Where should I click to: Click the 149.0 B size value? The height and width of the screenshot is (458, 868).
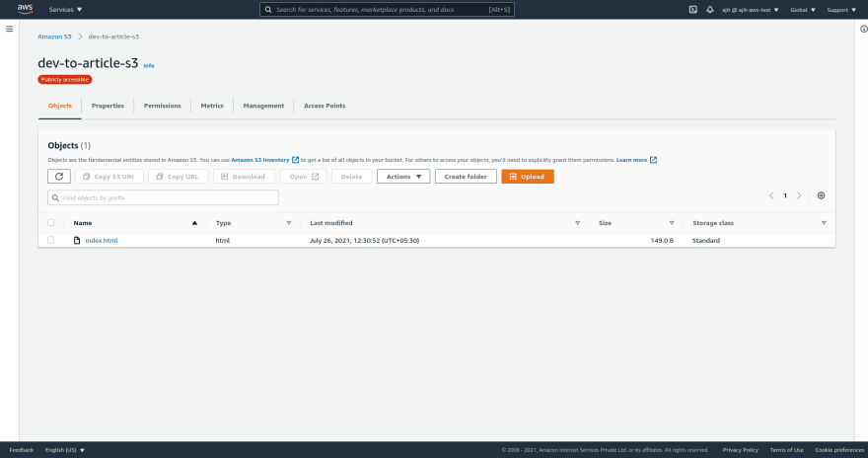662,241
